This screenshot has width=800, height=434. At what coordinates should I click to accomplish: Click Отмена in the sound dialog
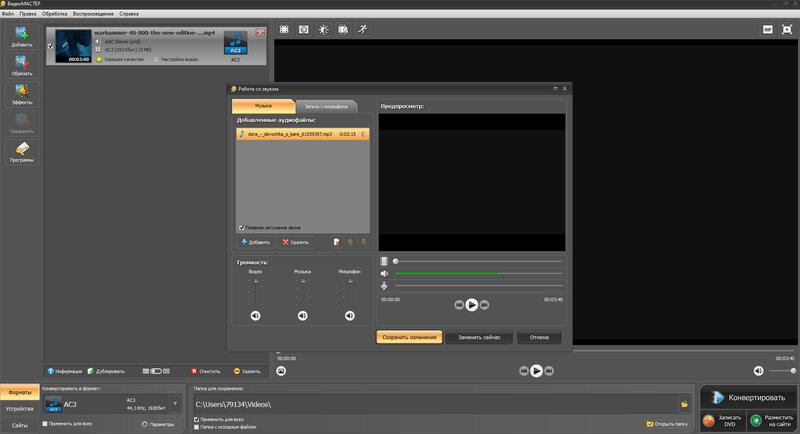pos(539,337)
